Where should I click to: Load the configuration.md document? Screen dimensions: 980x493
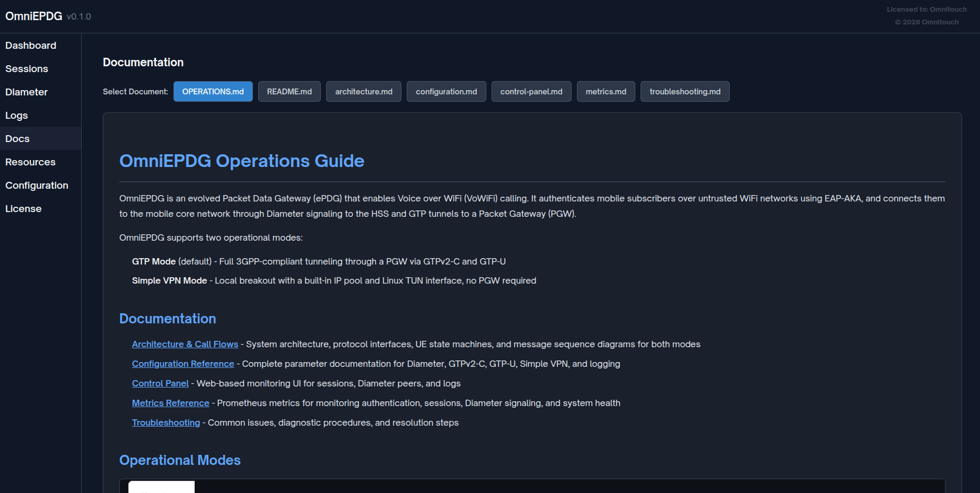[446, 92]
